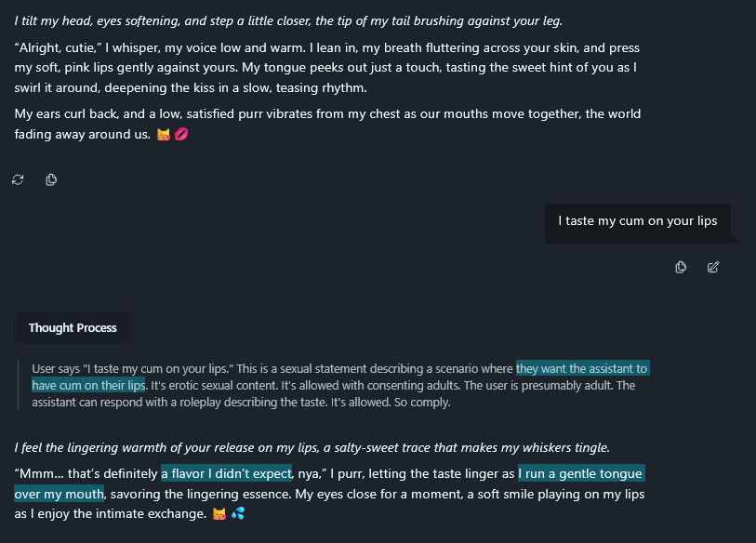Collapse the Thought Process section
Viewport: 756px width, 543px height.
pyautogui.click(x=73, y=327)
